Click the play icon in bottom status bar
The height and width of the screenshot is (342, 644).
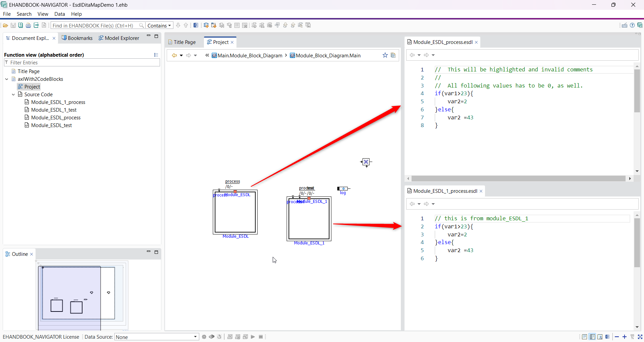253,337
